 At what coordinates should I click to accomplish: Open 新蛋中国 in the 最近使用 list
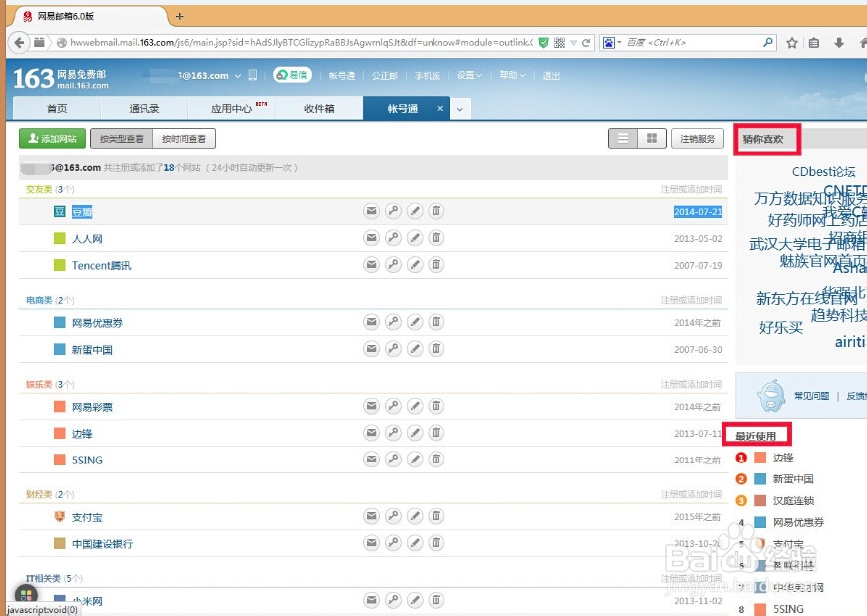[793, 478]
